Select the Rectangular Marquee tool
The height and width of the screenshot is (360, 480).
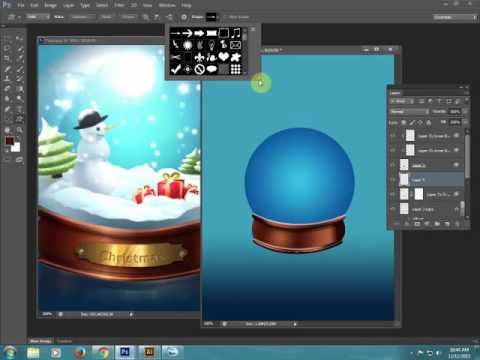coord(7,39)
